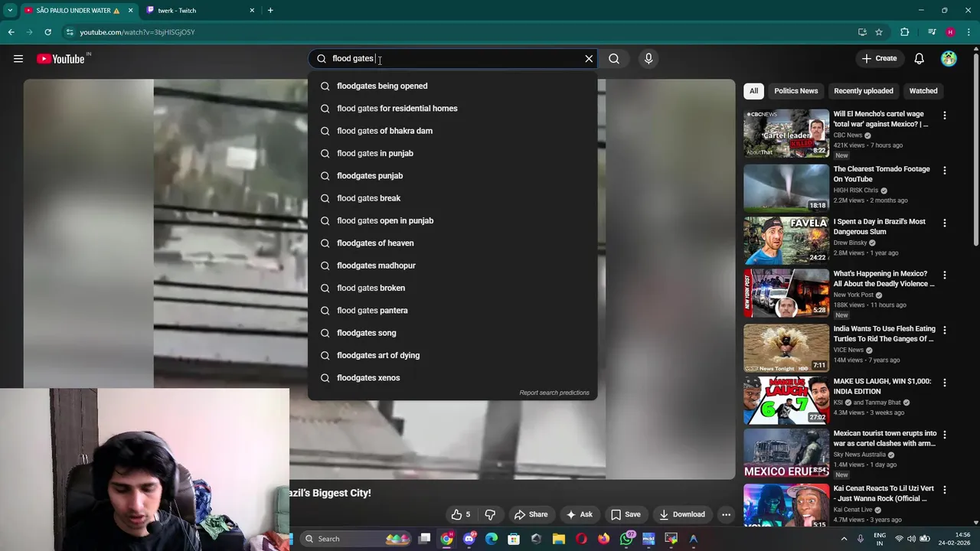Switch to the 'twerk - Twitch' browser tab
Viewport: 980px width, 551px height.
point(201,11)
